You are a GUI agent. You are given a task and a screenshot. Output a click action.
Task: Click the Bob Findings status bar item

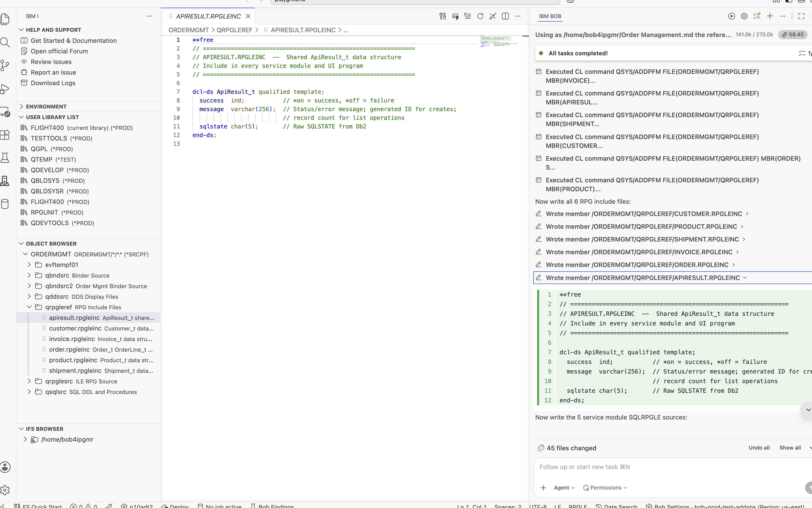[272, 506]
